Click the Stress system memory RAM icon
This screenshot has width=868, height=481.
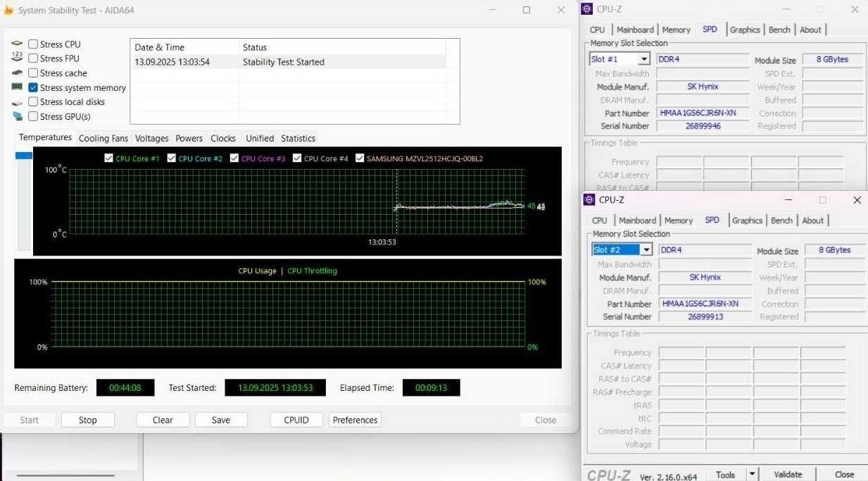(x=17, y=87)
